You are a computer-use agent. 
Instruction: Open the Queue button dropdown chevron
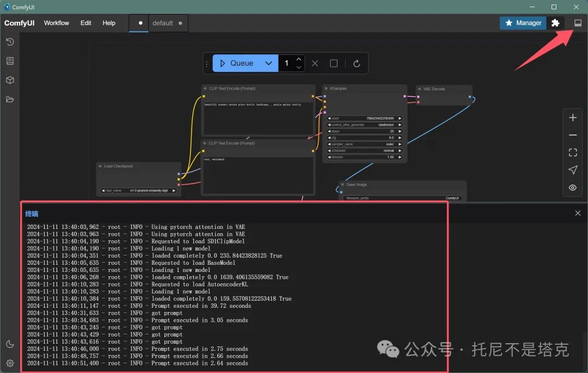tap(268, 63)
